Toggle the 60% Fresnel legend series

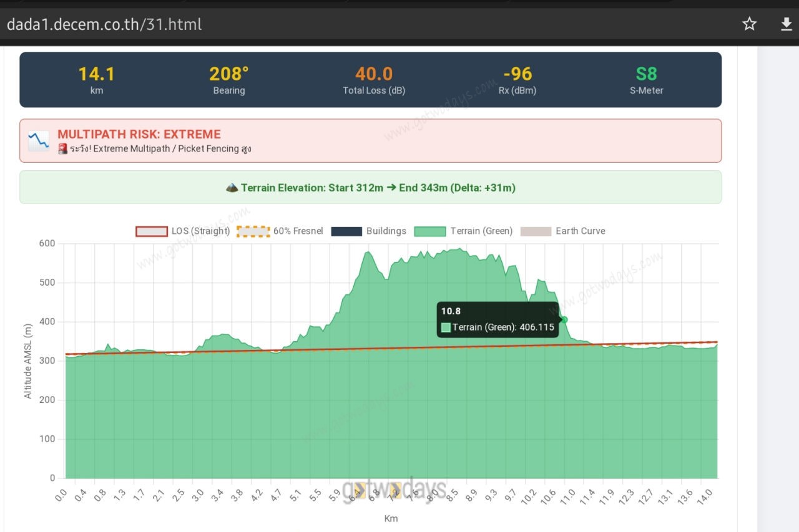(x=253, y=231)
